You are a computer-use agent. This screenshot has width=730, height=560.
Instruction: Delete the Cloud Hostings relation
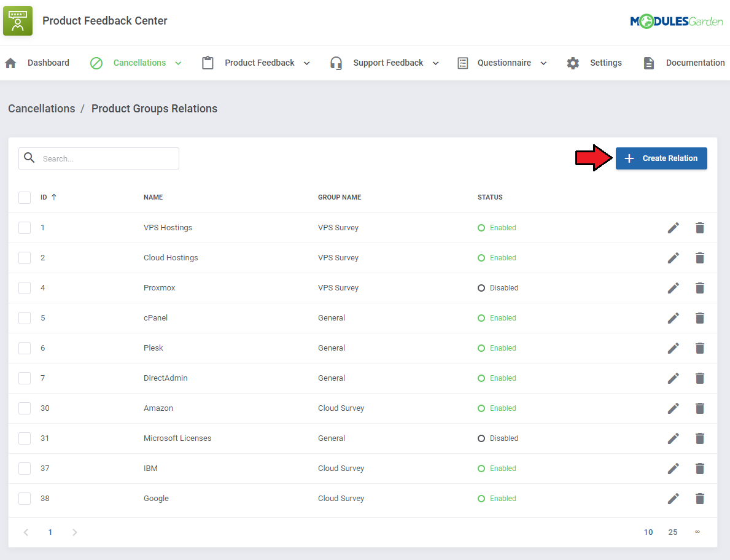click(x=699, y=258)
